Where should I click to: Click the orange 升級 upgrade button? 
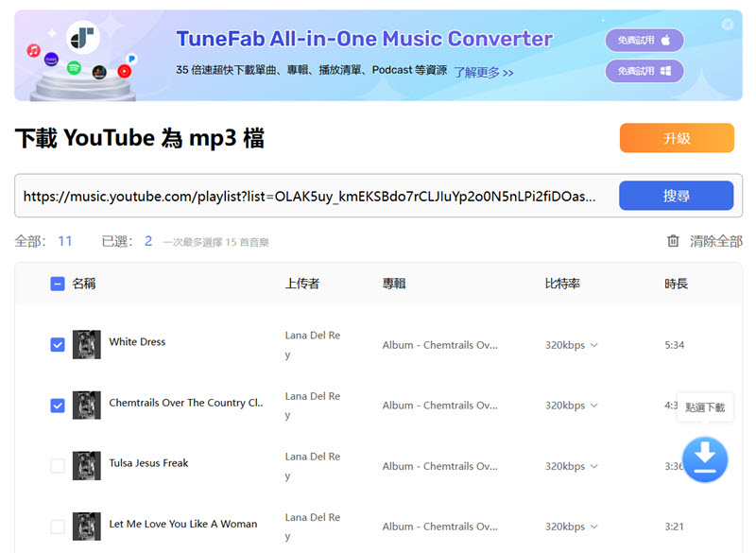[677, 138]
